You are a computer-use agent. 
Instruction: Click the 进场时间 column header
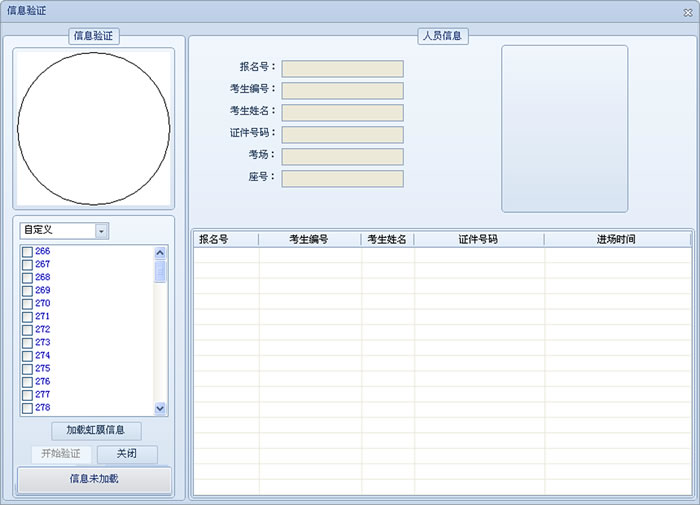(x=616, y=239)
